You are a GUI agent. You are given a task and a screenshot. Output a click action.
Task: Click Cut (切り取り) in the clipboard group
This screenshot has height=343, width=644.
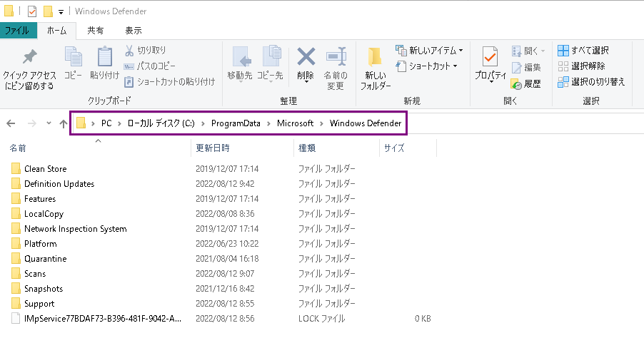(x=146, y=50)
